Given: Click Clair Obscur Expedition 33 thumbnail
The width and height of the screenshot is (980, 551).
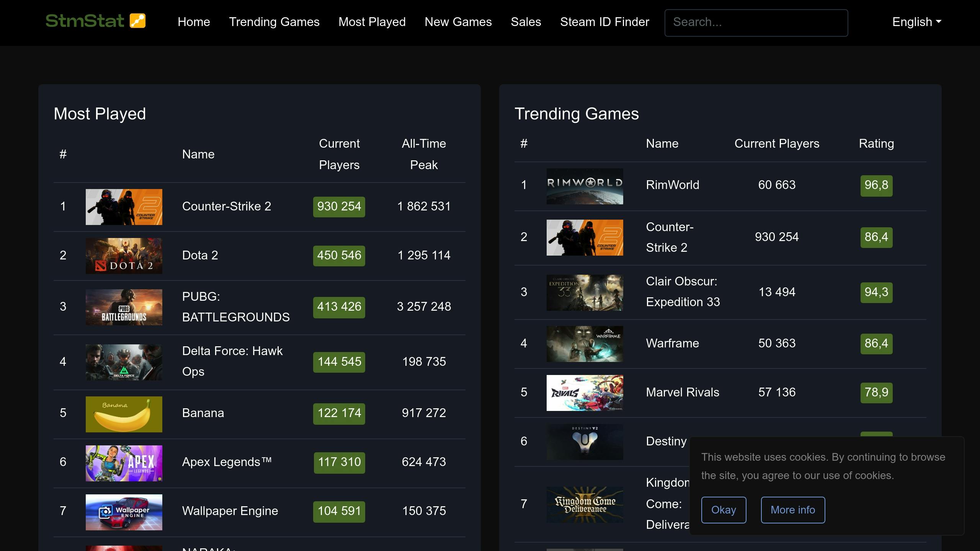Looking at the screenshot, I should click(585, 293).
